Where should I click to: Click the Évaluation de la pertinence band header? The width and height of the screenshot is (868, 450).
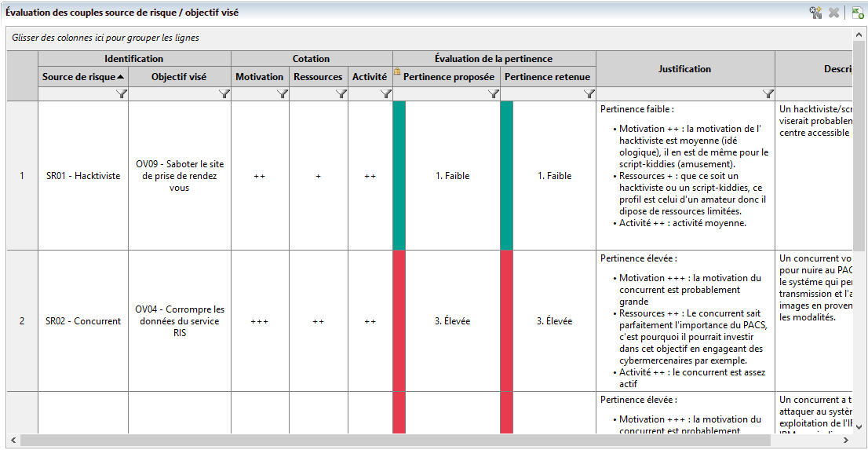tap(494, 59)
